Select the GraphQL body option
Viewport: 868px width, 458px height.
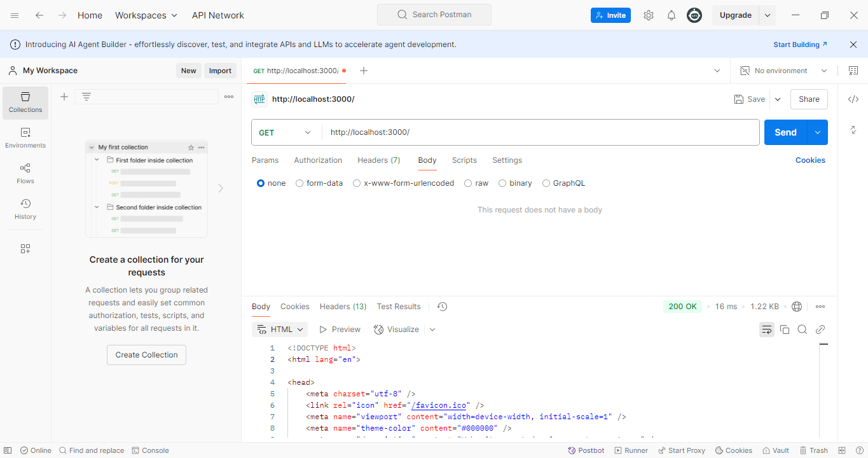point(546,183)
